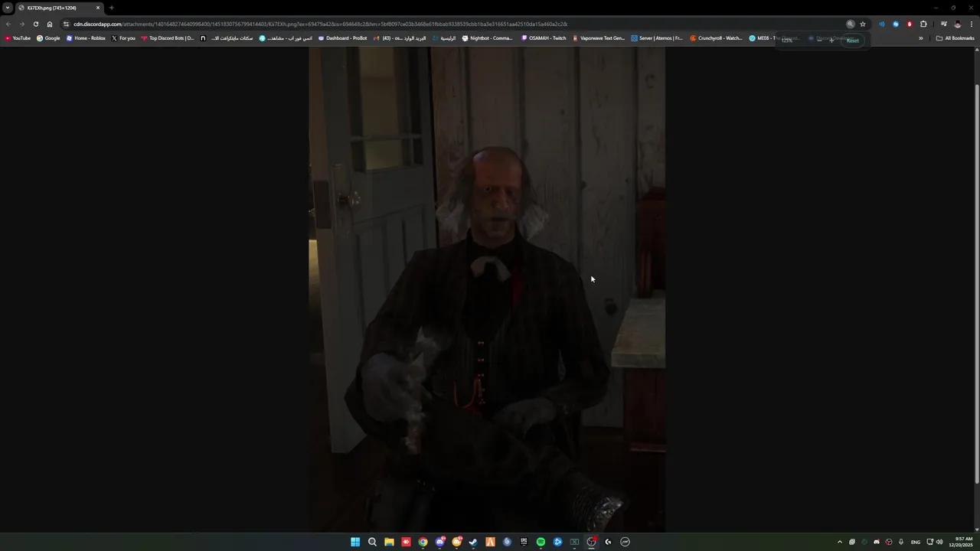Open the Chrome three-dot menu
Image resolution: width=980 pixels, height=551 pixels.
pyautogui.click(x=972, y=24)
